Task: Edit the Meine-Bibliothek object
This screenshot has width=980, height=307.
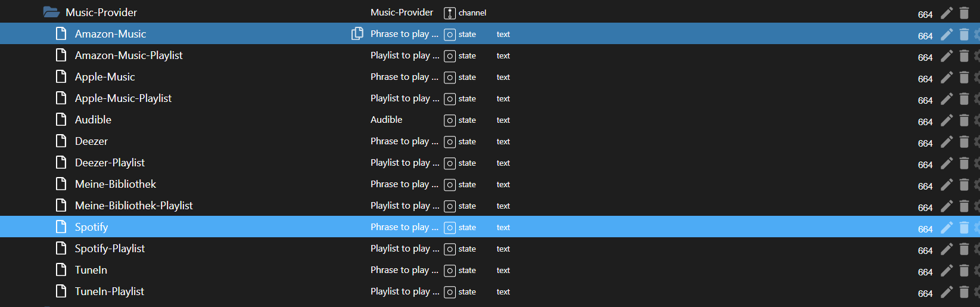Action: [x=947, y=185]
